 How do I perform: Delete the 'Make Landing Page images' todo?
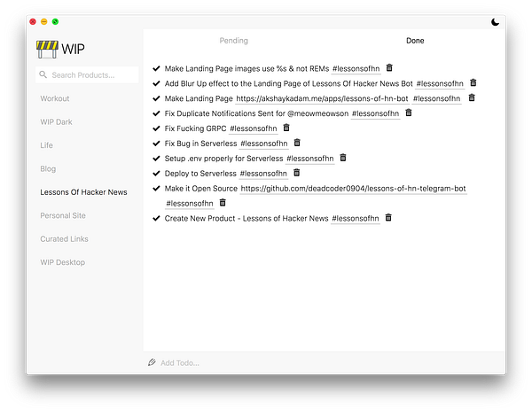(389, 67)
